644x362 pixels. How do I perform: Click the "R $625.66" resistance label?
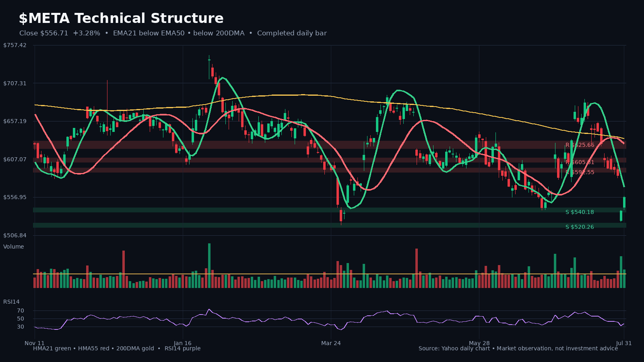pyautogui.click(x=580, y=145)
